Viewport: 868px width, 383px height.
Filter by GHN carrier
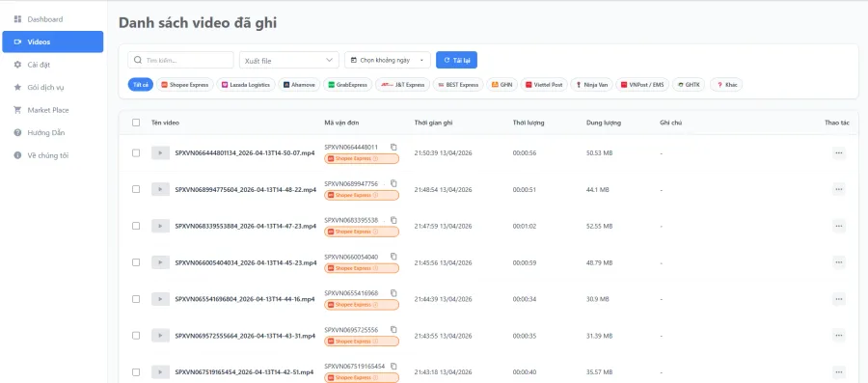(x=502, y=85)
